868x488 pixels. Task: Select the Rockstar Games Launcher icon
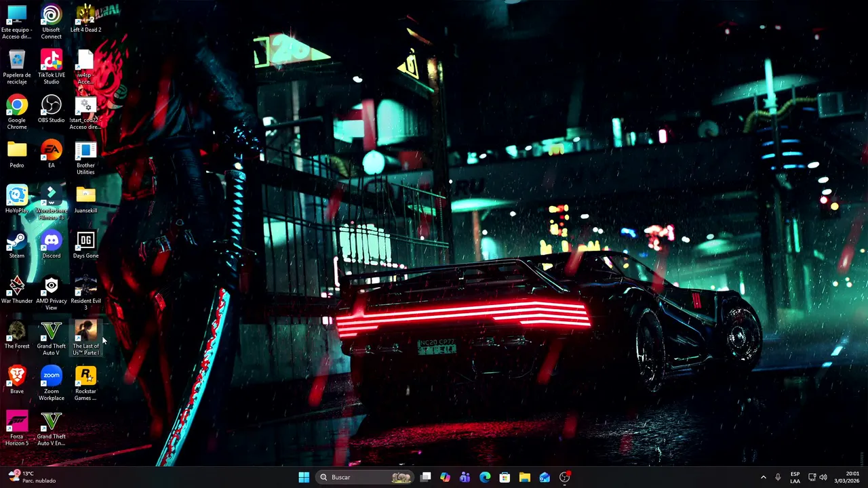(85, 384)
